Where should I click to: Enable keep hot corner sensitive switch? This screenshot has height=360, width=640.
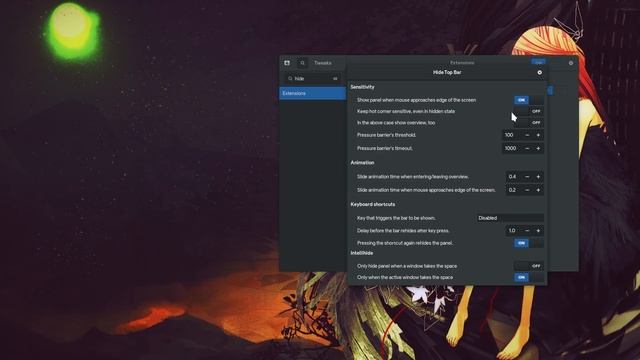point(529,111)
